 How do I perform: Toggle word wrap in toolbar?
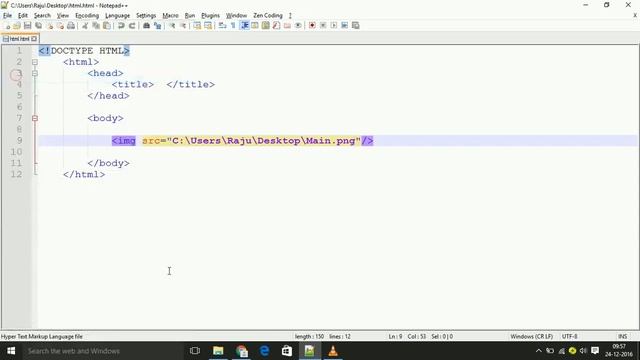tap(222, 25)
